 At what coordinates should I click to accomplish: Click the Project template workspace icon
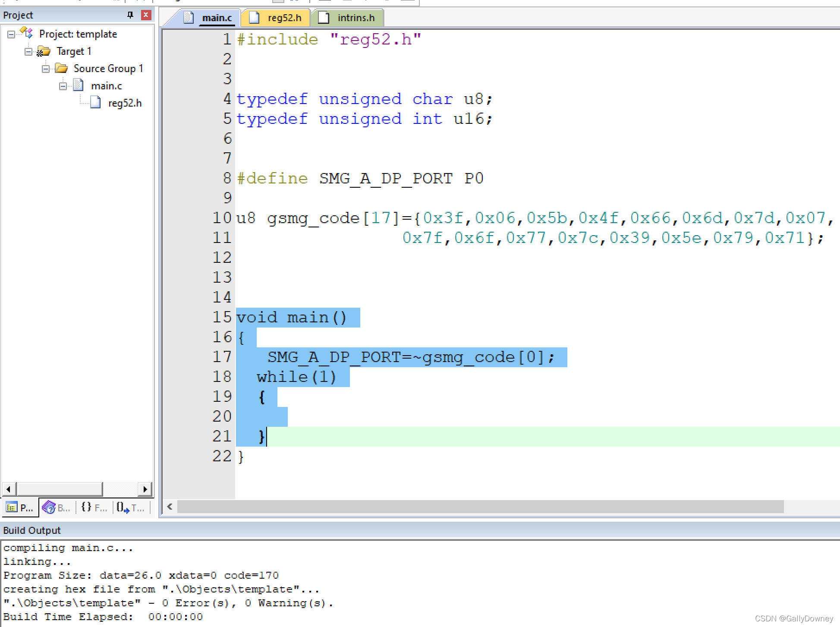27,33
